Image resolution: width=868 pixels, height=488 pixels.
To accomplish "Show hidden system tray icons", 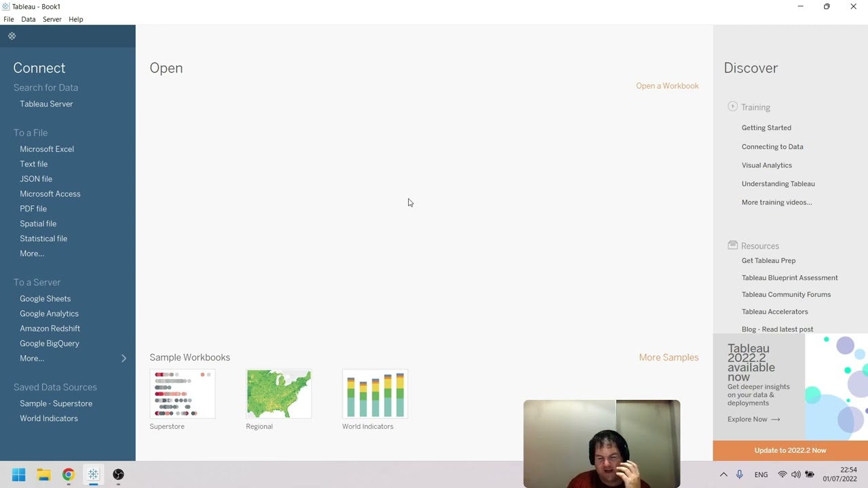I will tap(724, 474).
